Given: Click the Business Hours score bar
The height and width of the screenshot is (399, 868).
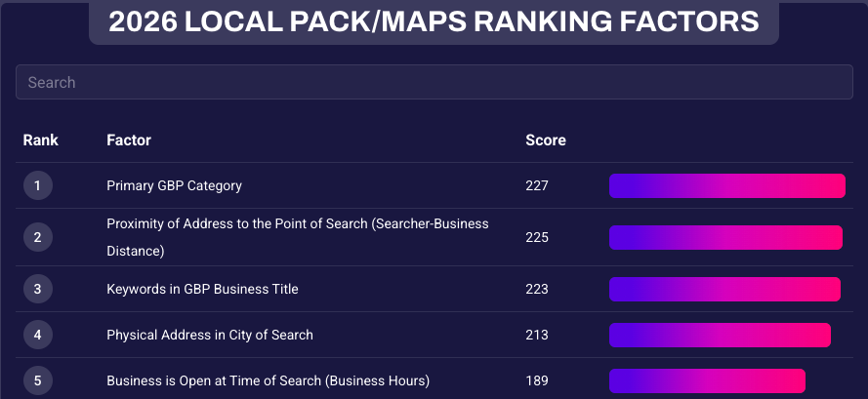Looking at the screenshot, I should pyautogui.click(x=707, y=380).
